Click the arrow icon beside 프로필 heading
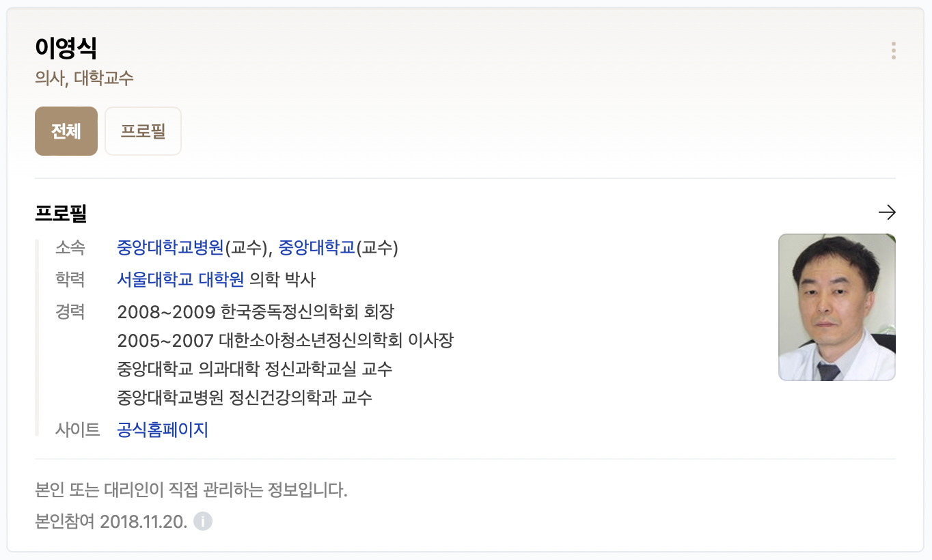Screen dimensions: 932x560 [x=887, y=213]
